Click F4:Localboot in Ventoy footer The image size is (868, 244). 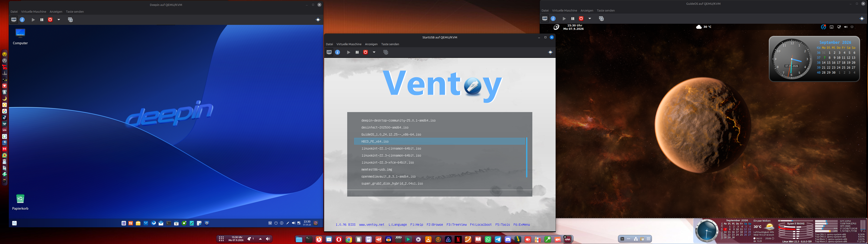(481, 225)
